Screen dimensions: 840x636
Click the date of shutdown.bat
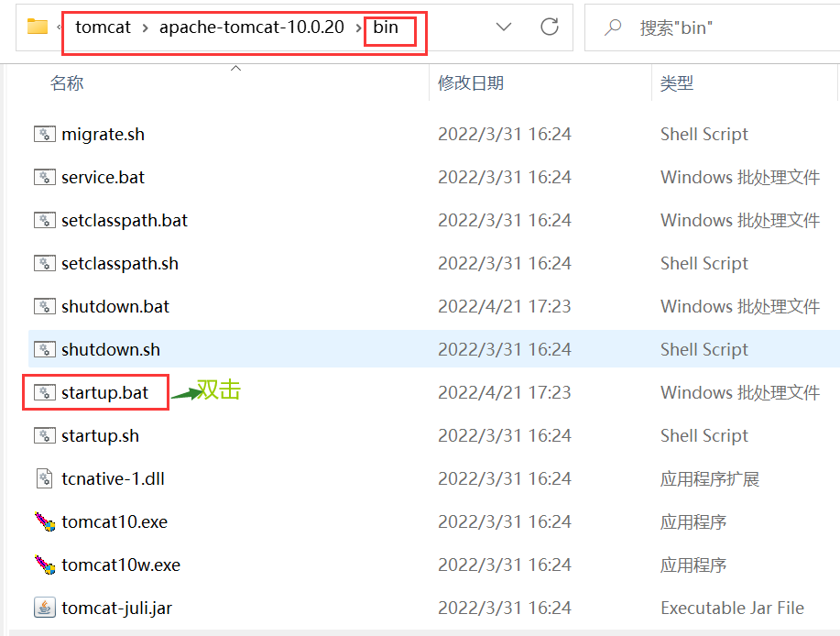(505, 306)
